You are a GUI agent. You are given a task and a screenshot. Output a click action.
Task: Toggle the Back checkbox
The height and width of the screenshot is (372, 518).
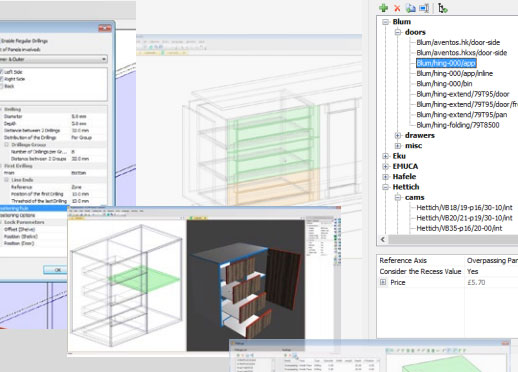(2, 86)
